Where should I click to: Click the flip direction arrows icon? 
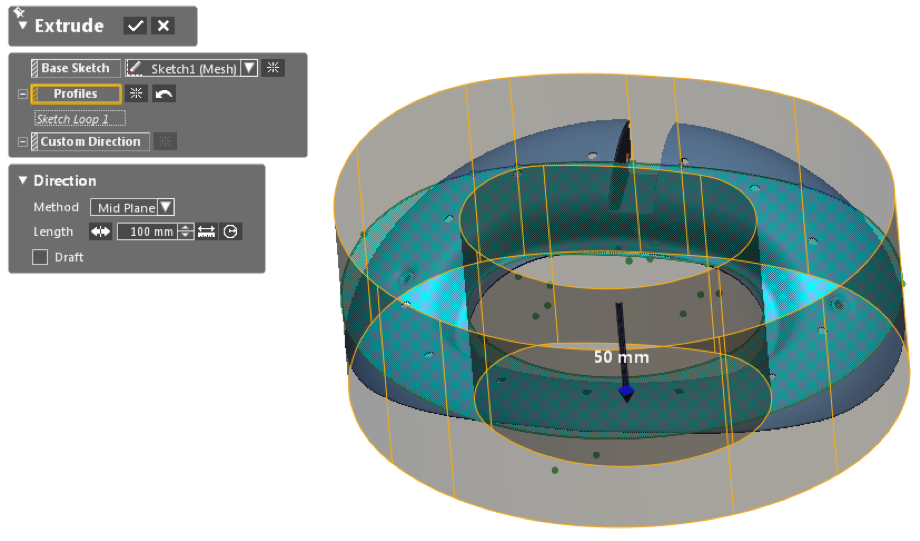[100, 232]
